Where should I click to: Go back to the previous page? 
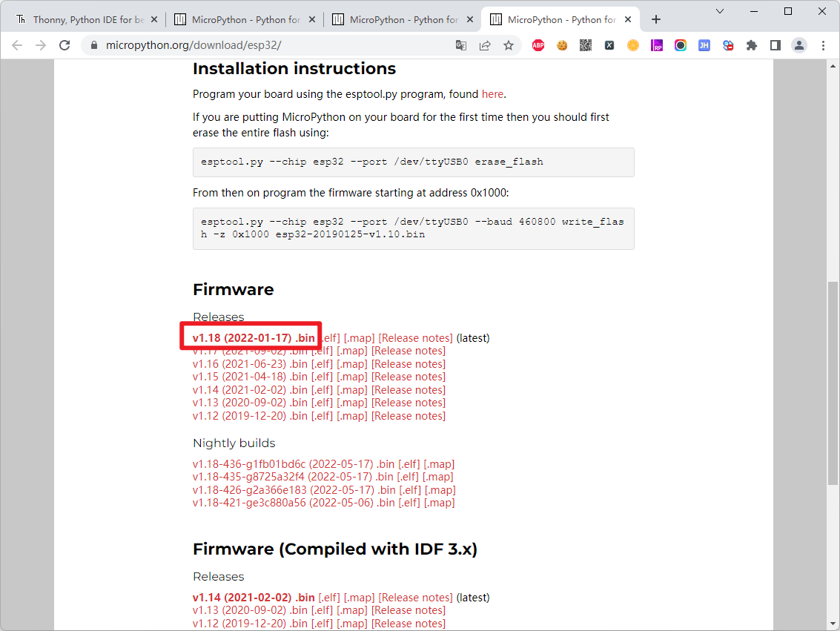pos(17,45)
